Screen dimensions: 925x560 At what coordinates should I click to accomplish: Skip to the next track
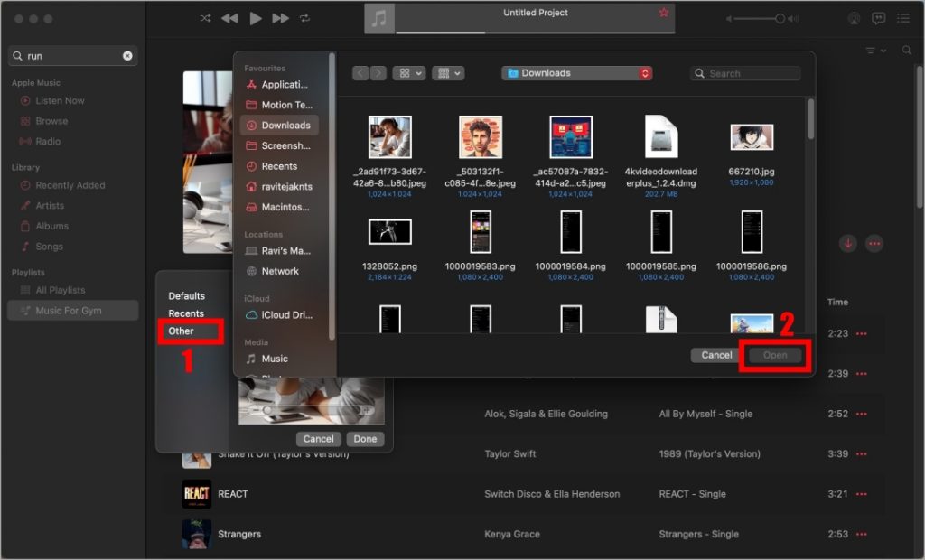tap(281, 18)
